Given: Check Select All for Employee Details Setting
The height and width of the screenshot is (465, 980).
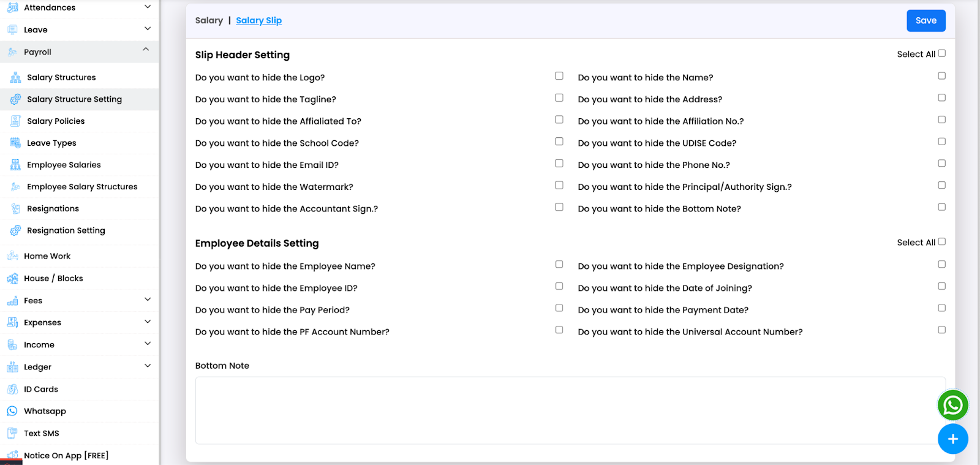Looking at the screenshot, I should point(942,241).
